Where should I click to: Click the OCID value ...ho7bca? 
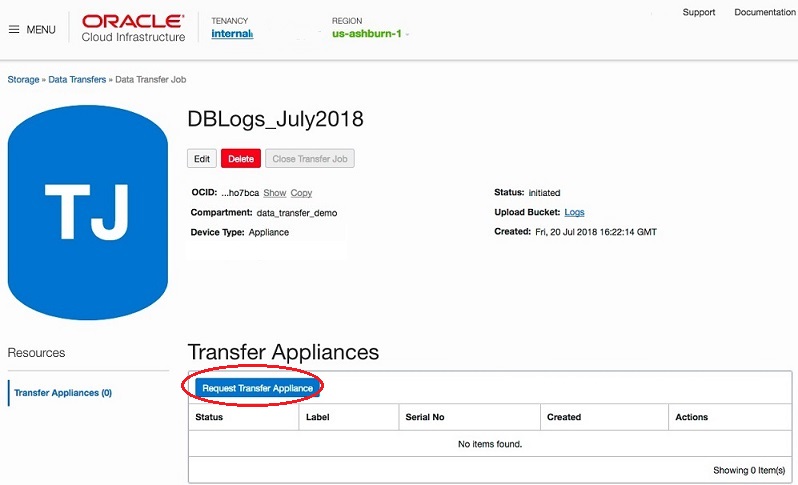pyautogui.click(x=240, y=193)
